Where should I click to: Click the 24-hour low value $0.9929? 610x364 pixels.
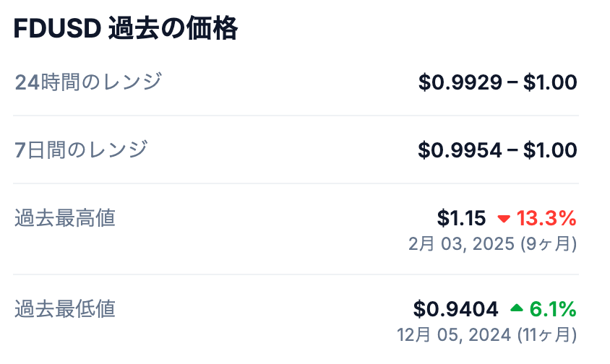point(460,82)
